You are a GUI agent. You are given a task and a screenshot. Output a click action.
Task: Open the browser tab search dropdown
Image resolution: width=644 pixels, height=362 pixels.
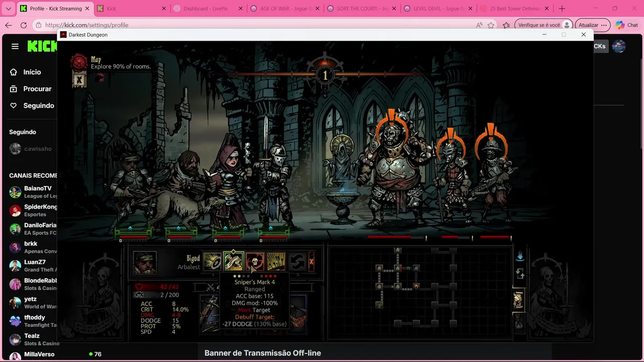point(8,9)
